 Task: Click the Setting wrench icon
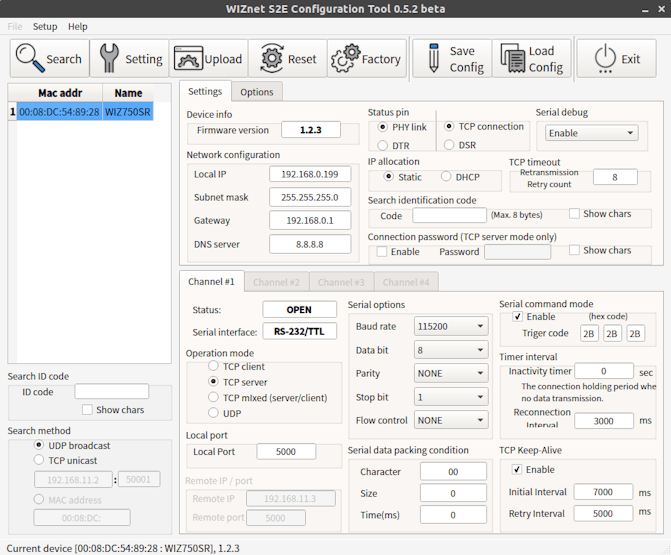point(109,58)
